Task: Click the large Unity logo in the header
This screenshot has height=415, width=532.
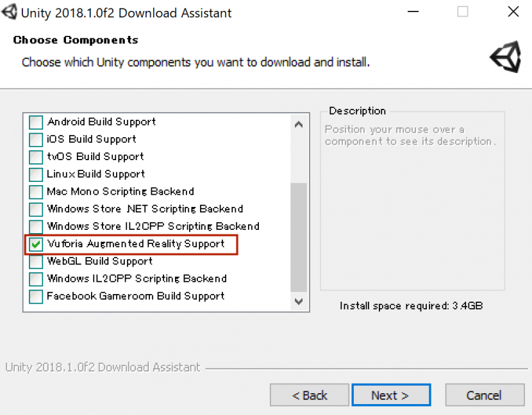Action: 506,58
